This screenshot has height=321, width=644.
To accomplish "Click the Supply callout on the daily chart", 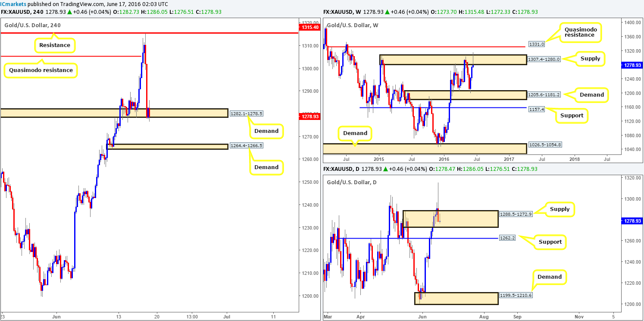I will tap(560, 209).
